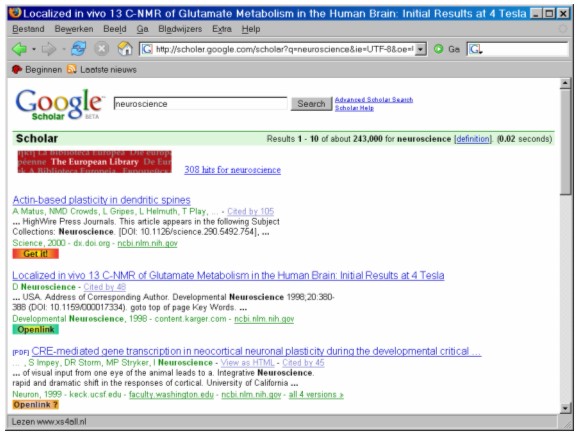Open the Beeld menu
Image resolution: width=580 pixels, height=439 pixels.
click(115, 29)
